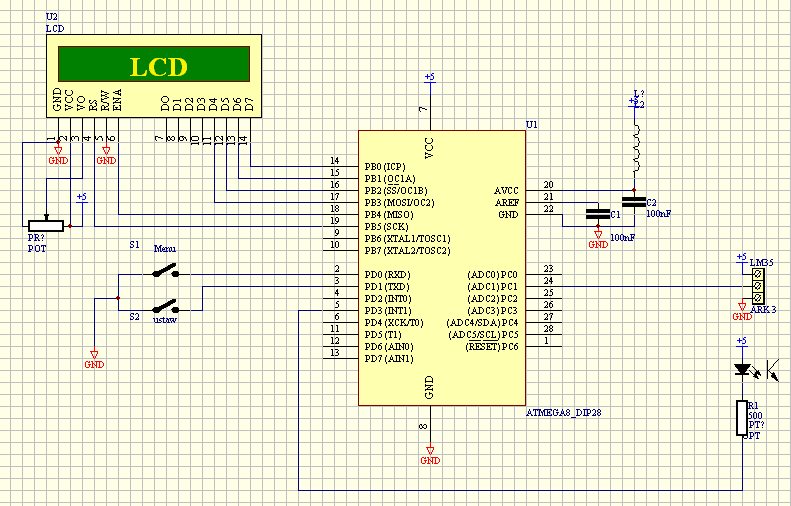Image resolution: width=791 pixels, height=506 pixels.
Task: Click junction dot on AVCC line
Action: [x=634, y=190]
